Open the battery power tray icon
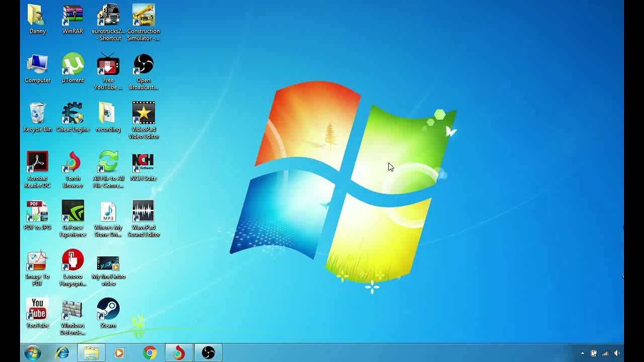Screen dimensions: 644x362 [594, 353]
